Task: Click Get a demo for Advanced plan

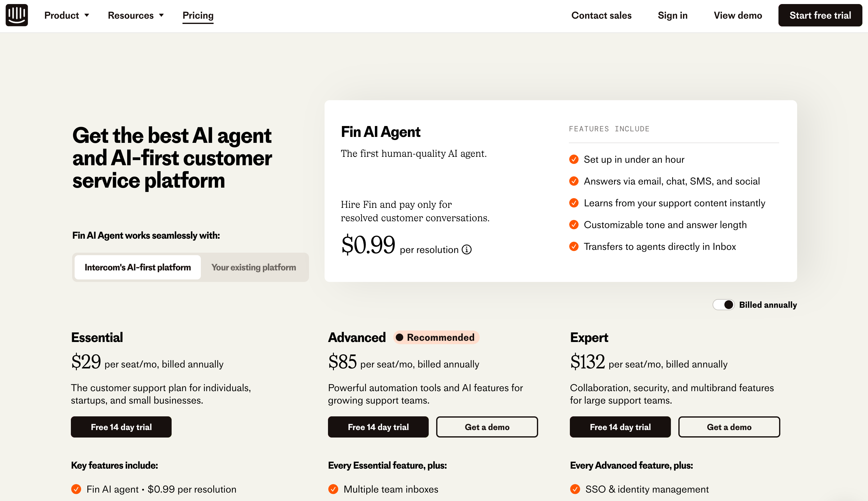Action: 487,427
